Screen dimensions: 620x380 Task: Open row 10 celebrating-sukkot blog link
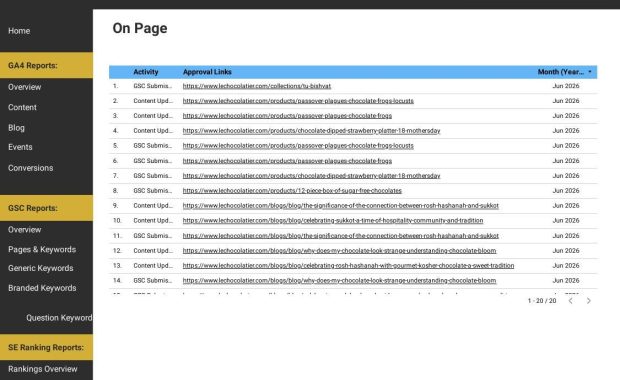click(333, 221)
